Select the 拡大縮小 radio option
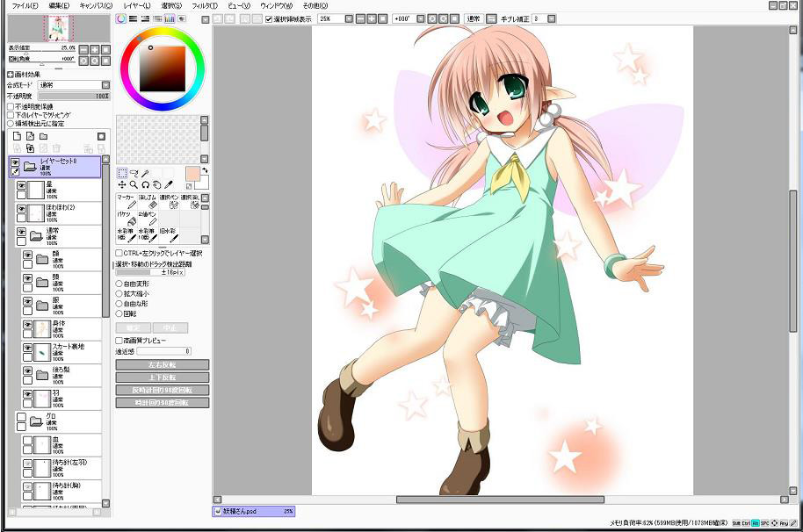This screenshot has width=803, height=532. tap(119, 294)
